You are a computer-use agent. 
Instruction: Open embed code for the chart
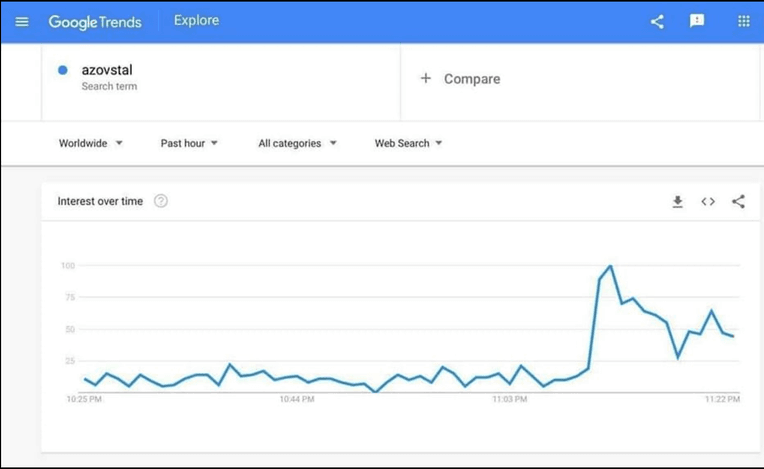click(x=708, y=201)
